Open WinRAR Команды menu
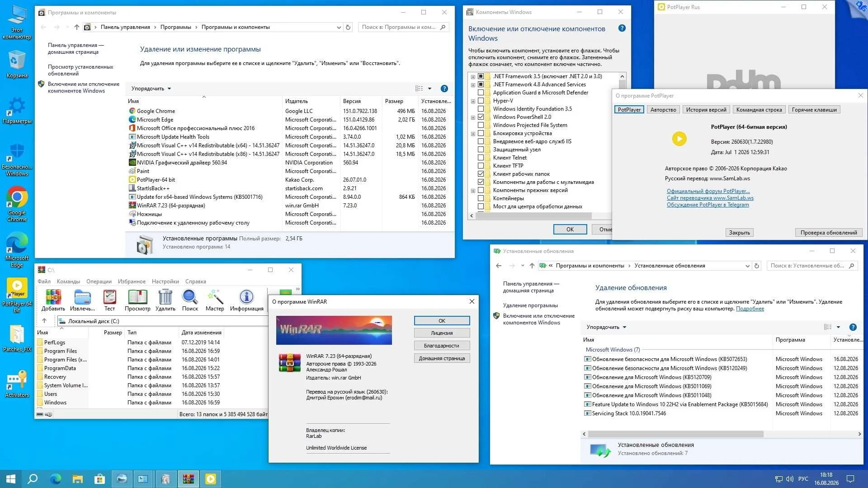 (68, 282)
